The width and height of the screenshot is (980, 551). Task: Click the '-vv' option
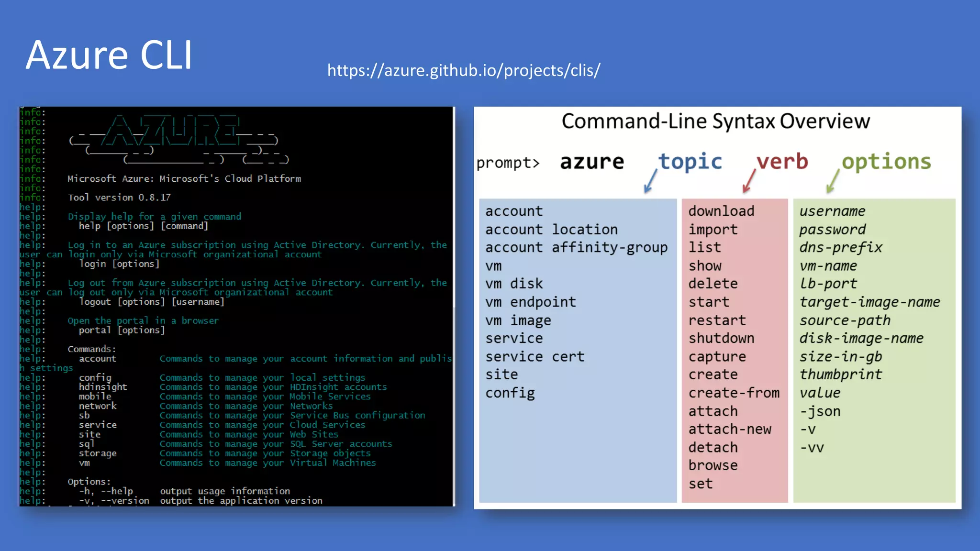tap(812, 448)
